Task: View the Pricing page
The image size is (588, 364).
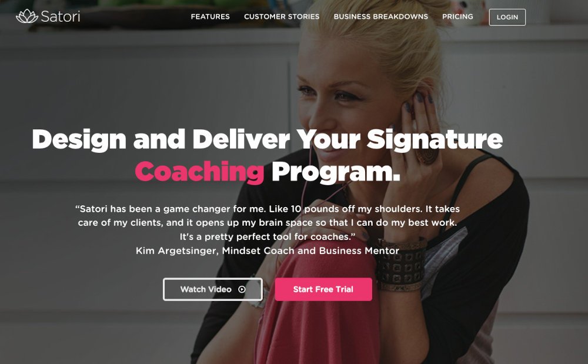Action: pyautogui.click(x=457, y=16)
